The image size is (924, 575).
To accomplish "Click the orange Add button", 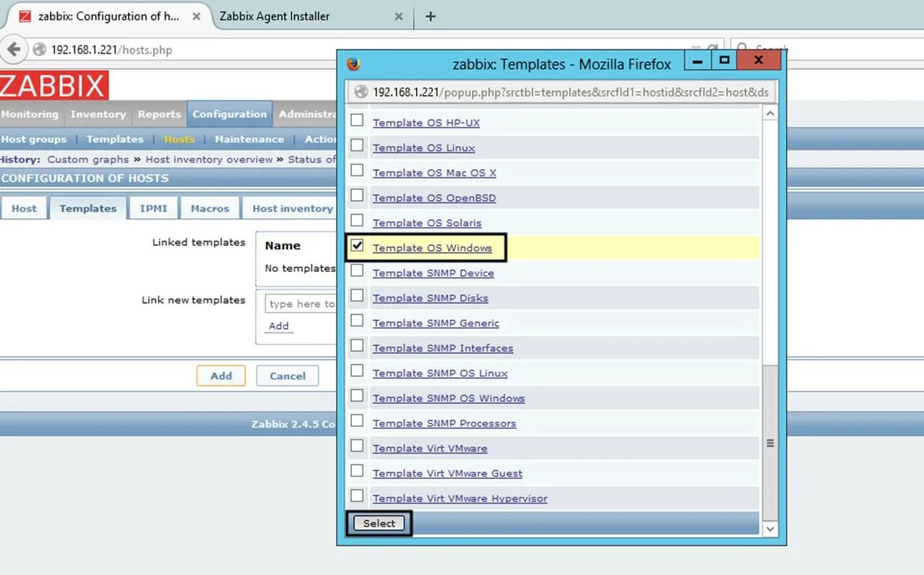I will click(221, 376).
